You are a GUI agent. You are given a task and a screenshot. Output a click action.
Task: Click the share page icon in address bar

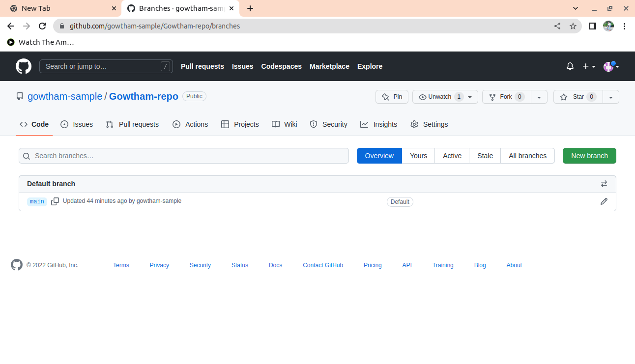(x=557, y=26)
